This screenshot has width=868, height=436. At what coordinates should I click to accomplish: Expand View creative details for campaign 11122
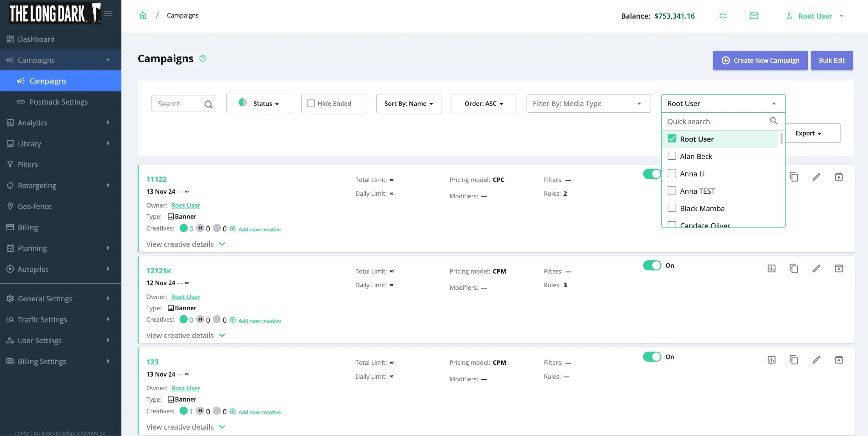pyautogui.click(x=186, y=244)
